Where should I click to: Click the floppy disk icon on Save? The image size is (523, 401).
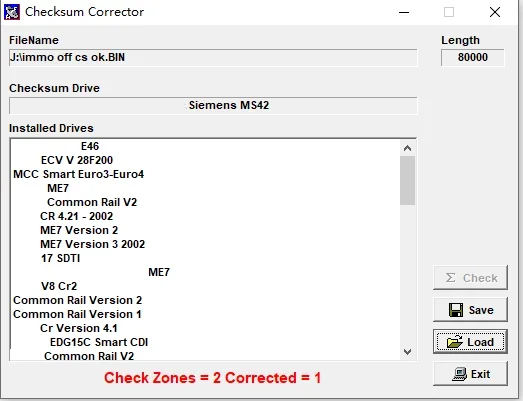point(456,310)
